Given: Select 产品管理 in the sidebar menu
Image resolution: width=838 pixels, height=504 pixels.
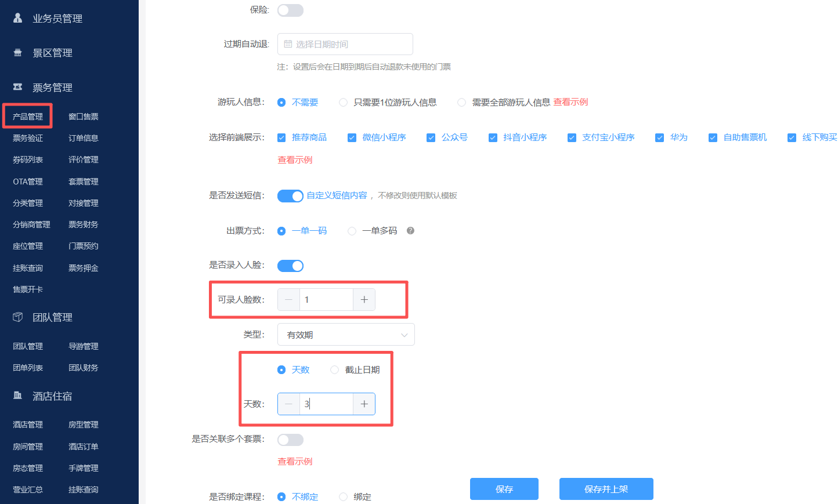Looking at the screenshot, I should (27, 115).
